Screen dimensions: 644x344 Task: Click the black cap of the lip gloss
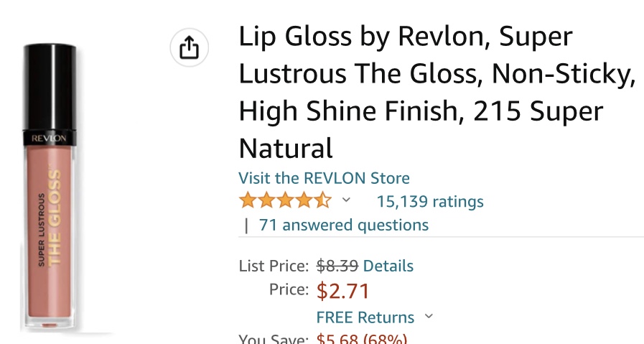tap(50, 86)
